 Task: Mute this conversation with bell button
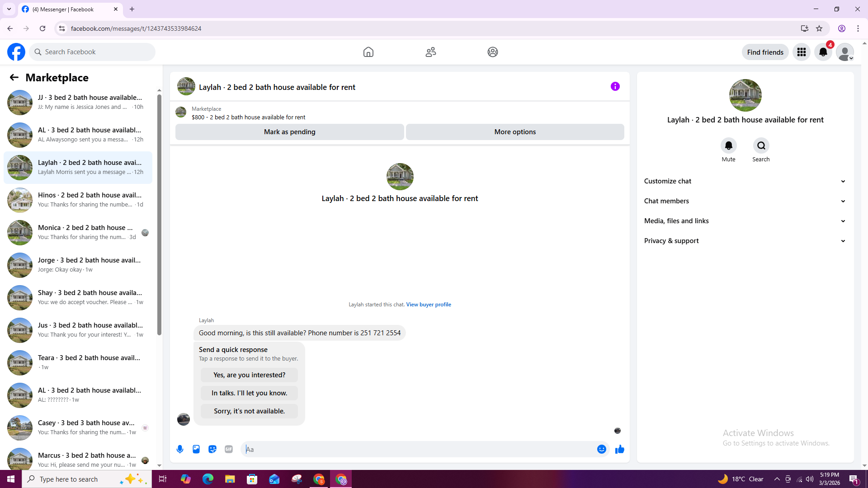[x=728, y=145]
